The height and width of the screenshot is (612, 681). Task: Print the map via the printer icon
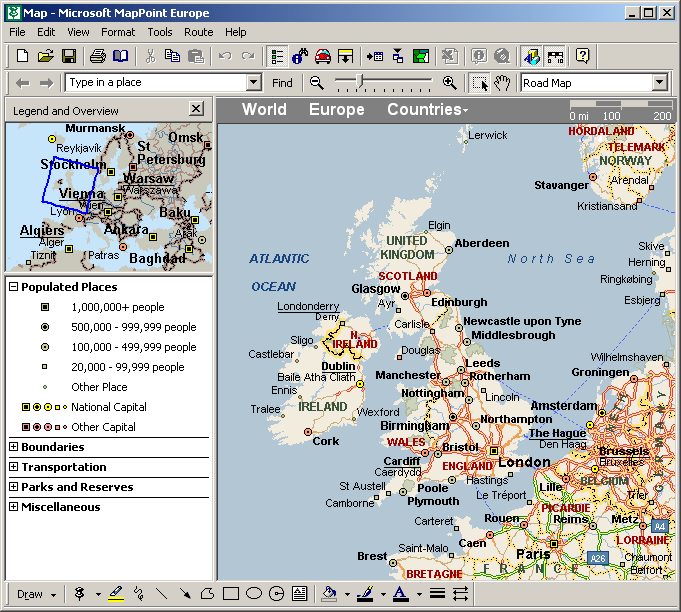98,56
